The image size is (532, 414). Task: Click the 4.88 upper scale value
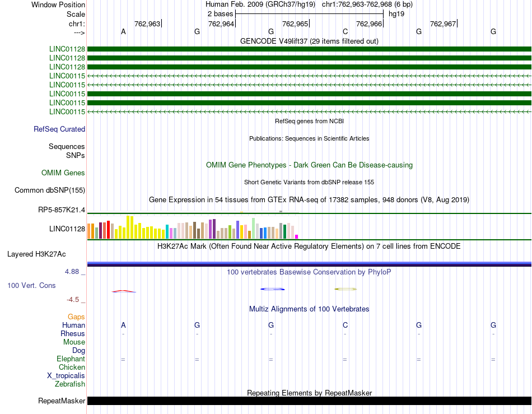(72, 272)
